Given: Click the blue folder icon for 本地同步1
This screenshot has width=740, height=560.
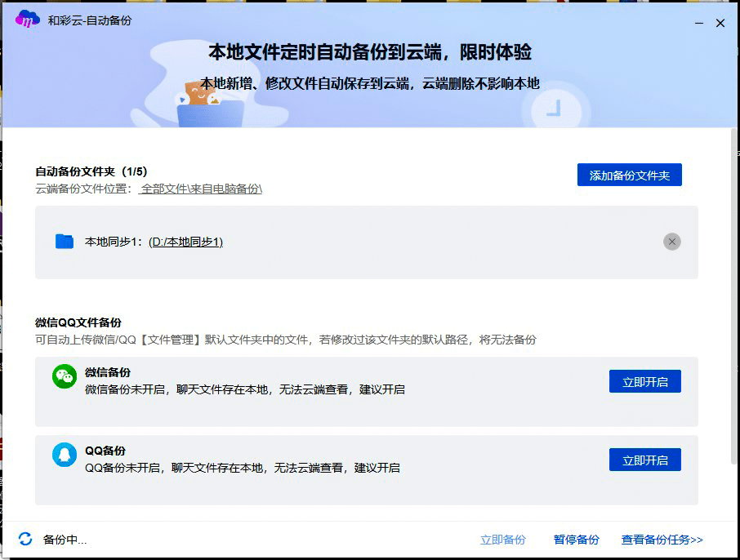Looking at the screenshot, I should click(65, 241).
